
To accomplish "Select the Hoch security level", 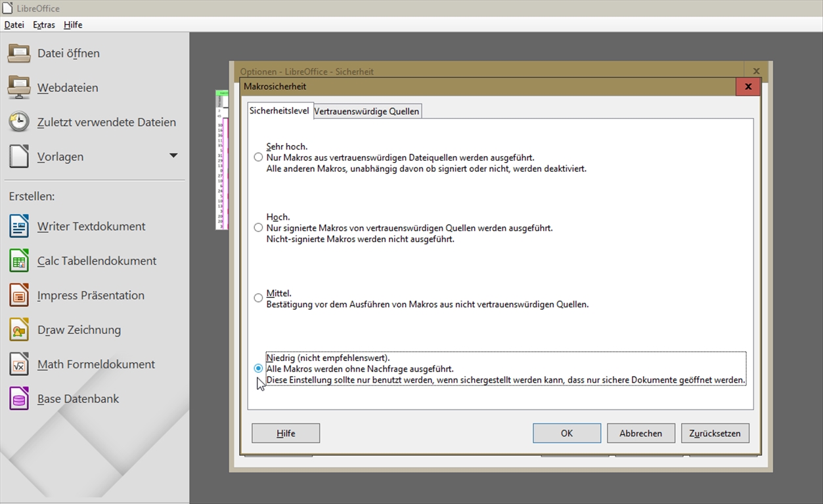I will 258,228.
